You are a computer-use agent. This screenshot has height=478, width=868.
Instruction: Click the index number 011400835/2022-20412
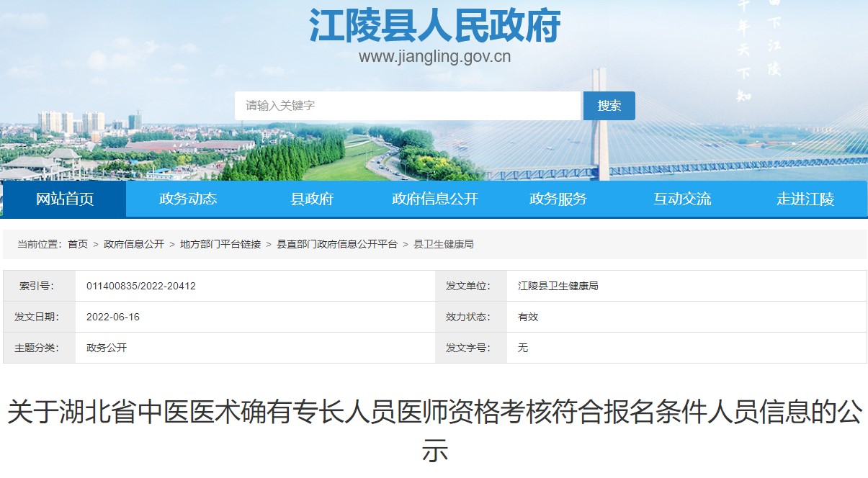coord(141,286)
